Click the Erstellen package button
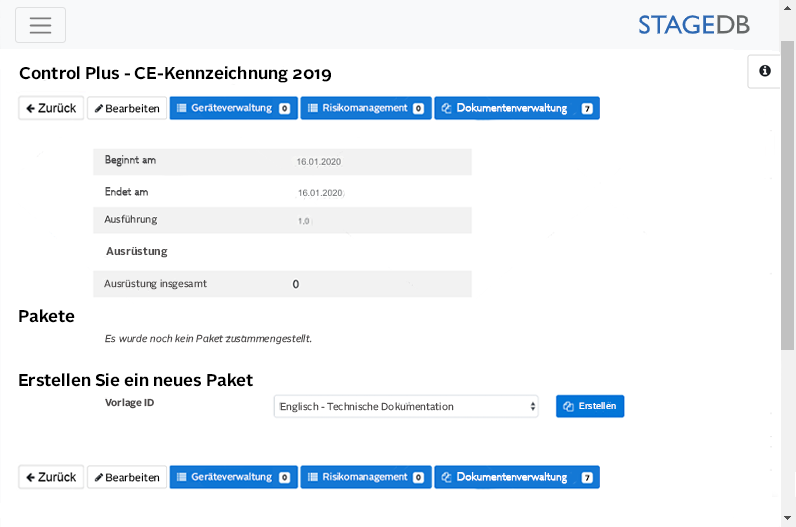The width and height of the screenshot is (796, 527). pyautogui.click(x=590, y=406)
